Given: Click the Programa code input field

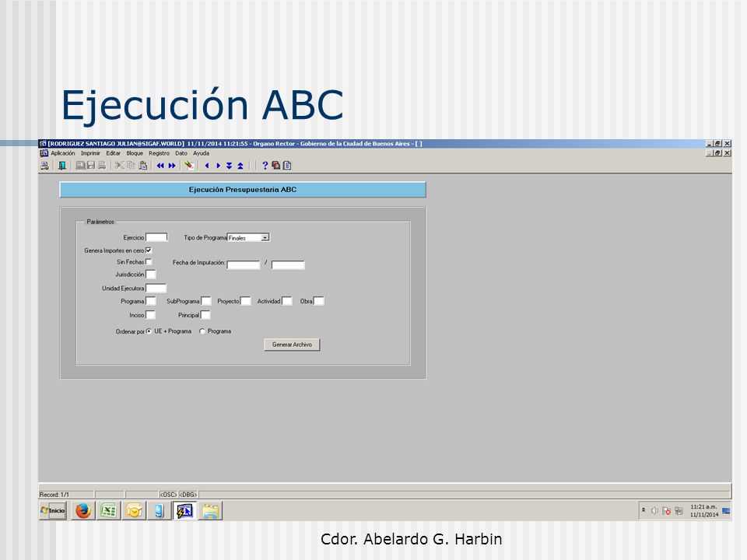Looking at the screenshot, I should point(150,301).
